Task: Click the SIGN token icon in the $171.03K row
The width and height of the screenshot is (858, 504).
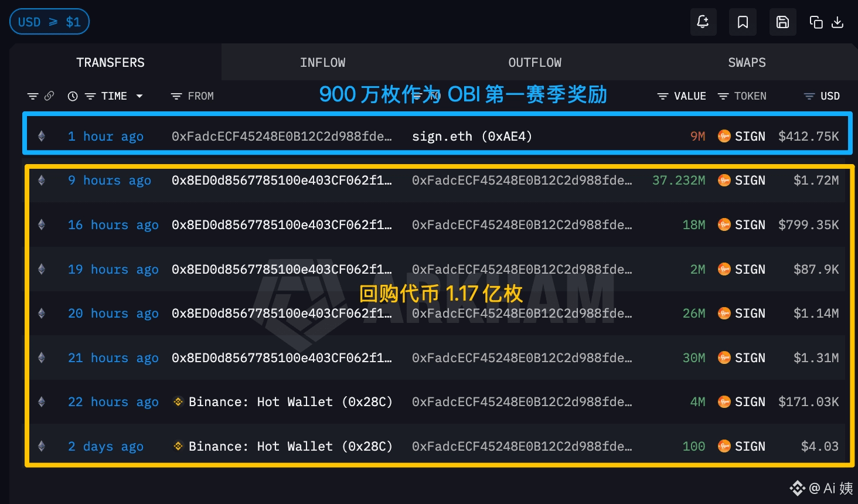Action: 724,401
